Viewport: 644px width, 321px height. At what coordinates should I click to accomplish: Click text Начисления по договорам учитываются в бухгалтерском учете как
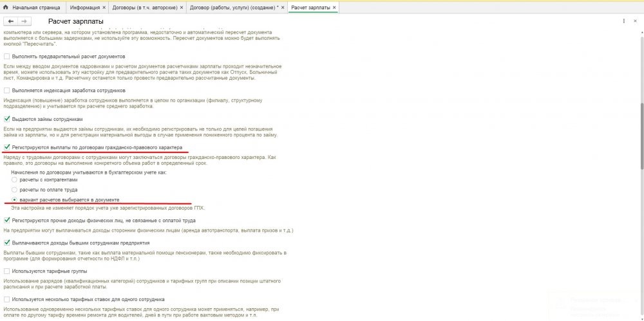[x=89, y=172]
